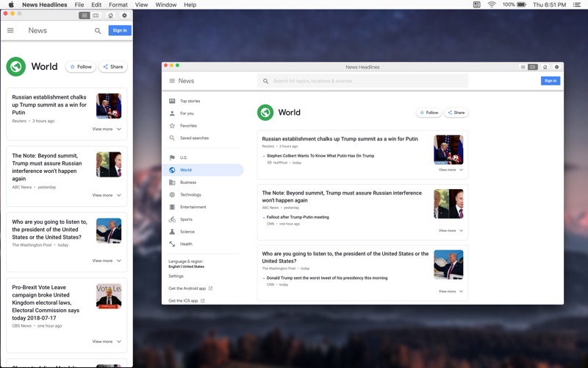Expand View more under Pro-Brexit card, left window
This screenshot has height=368, width=588.
click(x=107, y=342)
